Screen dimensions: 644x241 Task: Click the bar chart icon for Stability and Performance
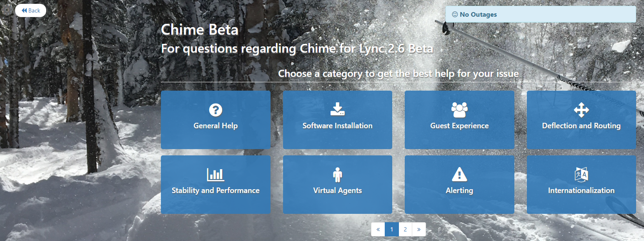[x=216, y=175]
